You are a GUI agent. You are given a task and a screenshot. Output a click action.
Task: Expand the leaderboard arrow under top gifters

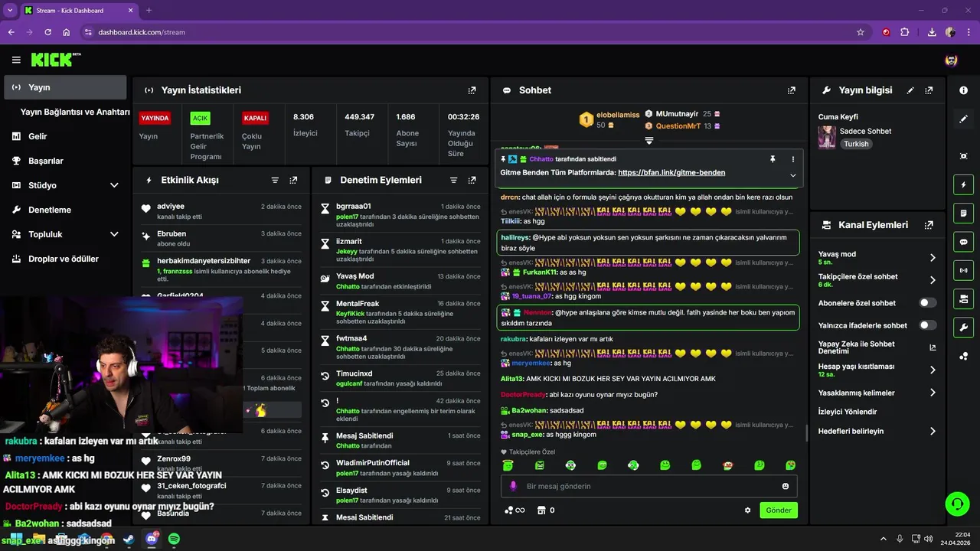(649, 141)
